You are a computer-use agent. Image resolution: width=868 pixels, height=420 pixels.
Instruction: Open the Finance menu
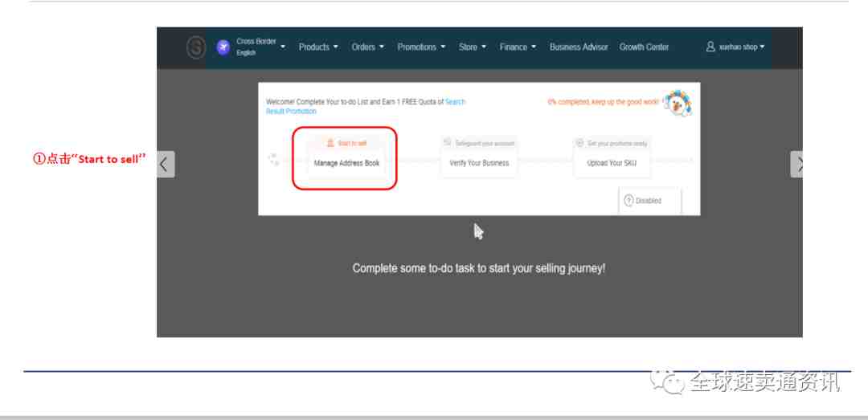point(518,47)
